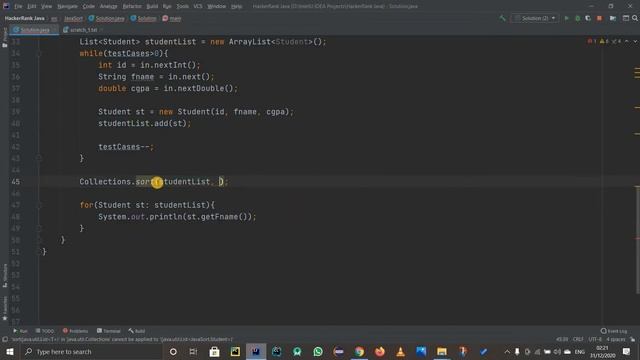640x360 pixels.
Task: Click the UTF-8 encoding in status bar
Action: click(595, 339)
